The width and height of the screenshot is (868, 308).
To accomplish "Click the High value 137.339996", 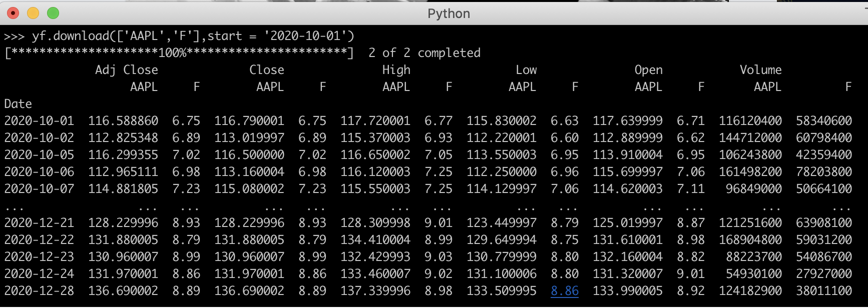I will [x=375, y=291].
